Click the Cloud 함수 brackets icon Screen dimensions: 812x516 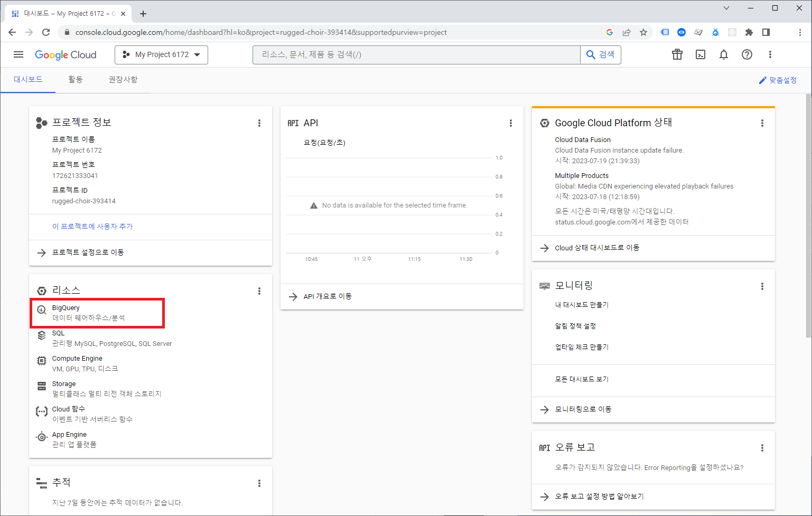click(42, 411)
